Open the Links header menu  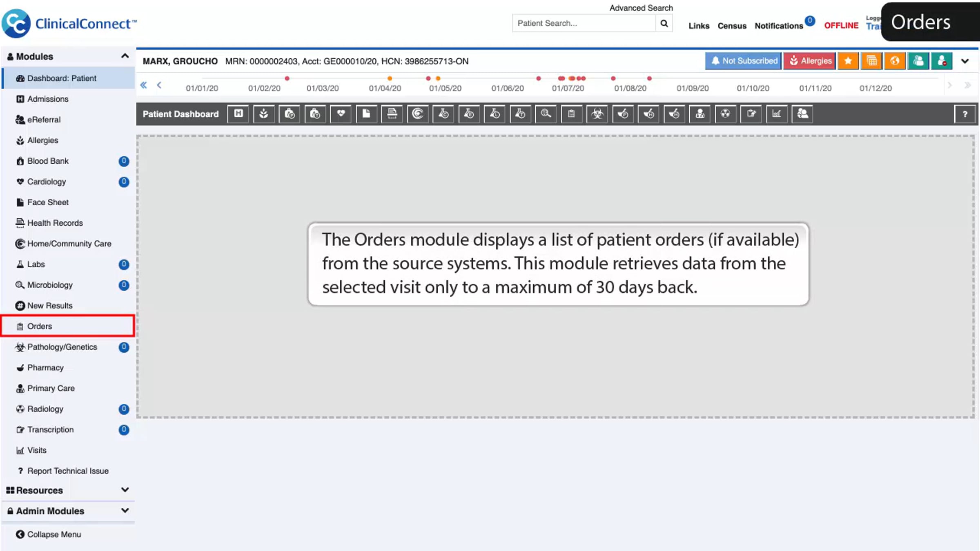click(x=699, y=26)
